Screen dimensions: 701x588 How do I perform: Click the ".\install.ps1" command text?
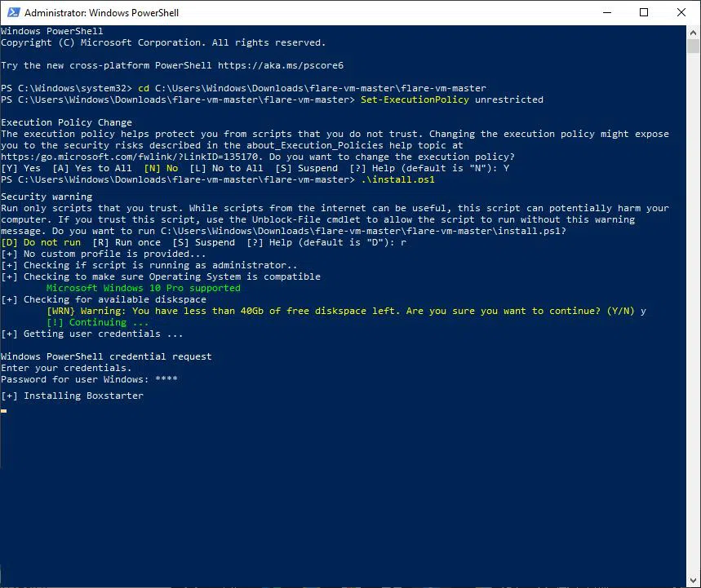[x=398, y=179]
